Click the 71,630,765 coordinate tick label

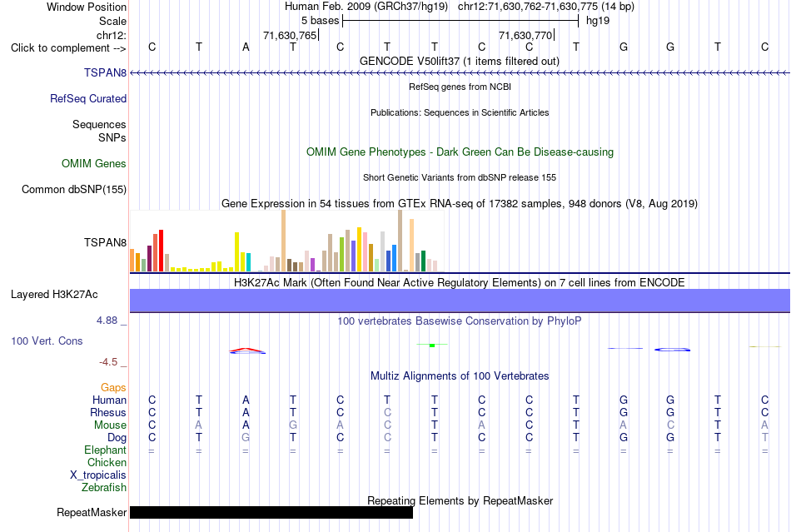click(290, 35)
